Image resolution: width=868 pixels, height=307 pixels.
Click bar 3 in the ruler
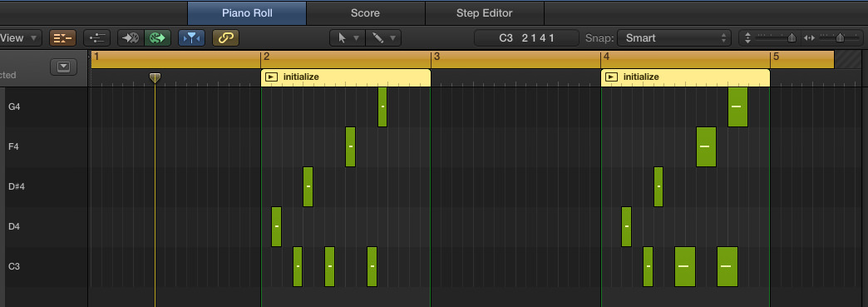[x=436, y=57]
